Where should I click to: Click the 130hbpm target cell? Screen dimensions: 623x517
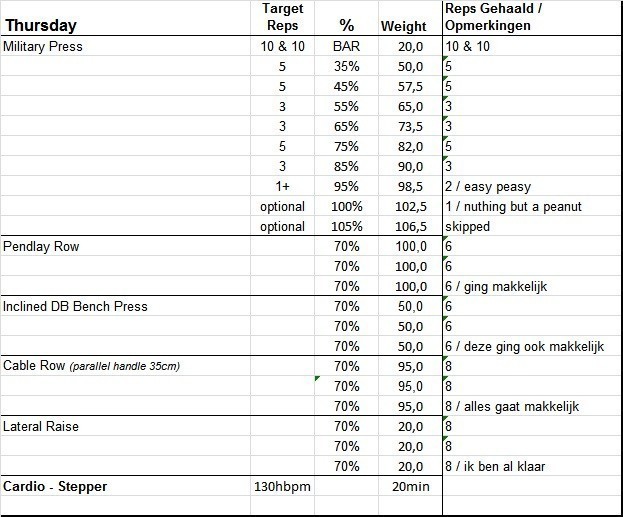coord(282,486)
